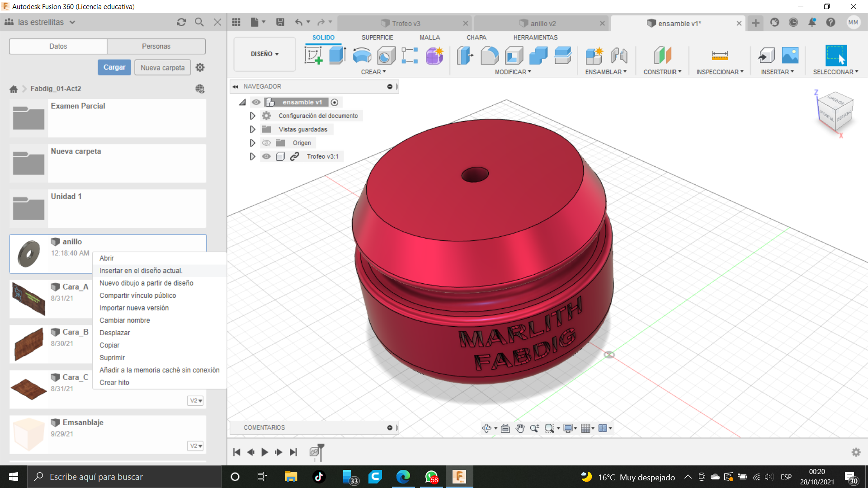Choose Insertar en el diseño actual

[141, 271]
